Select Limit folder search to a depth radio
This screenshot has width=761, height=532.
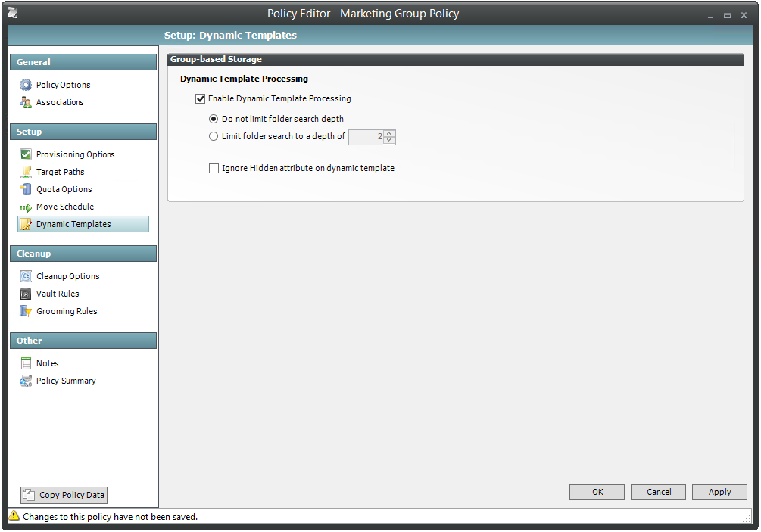pyautogui.click(x=214, y=137)
